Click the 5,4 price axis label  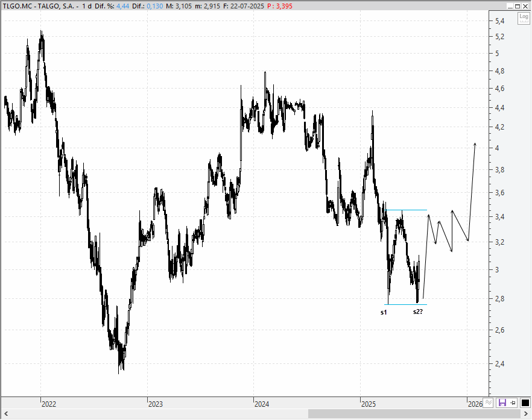[x=500, y=21]
